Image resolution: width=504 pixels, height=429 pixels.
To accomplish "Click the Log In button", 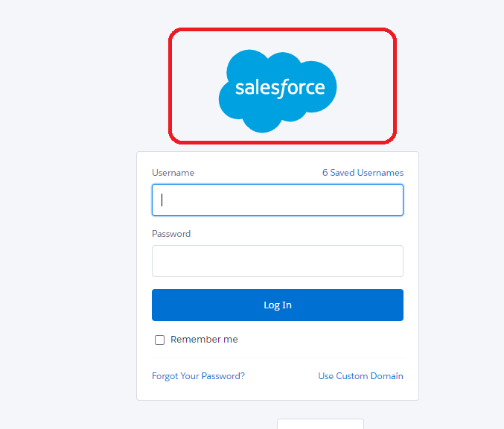I will point(278,305).
